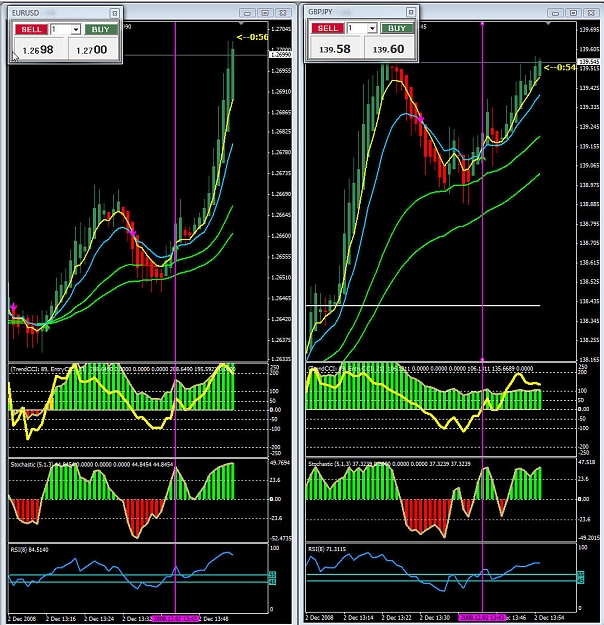Close the GBPJPY chart window
604x625 pixels.
click(x=591, y=13)
